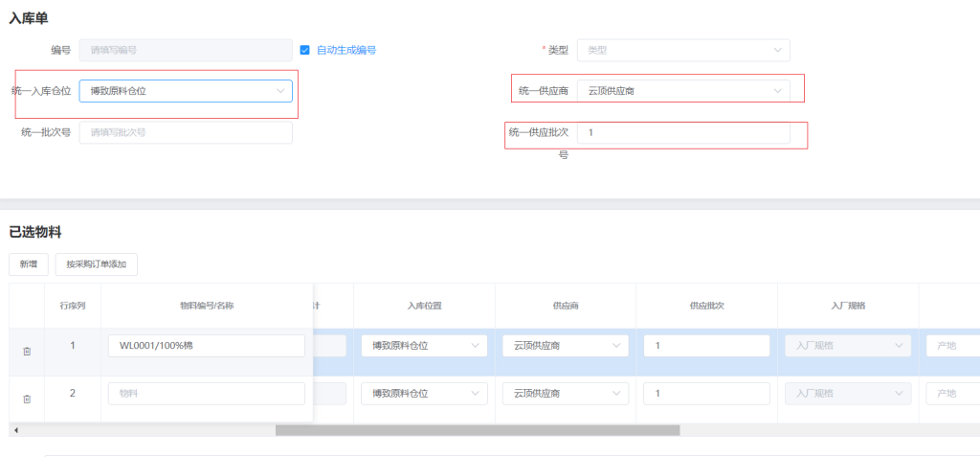Open row 1 入厂规格 dropdown
This screenshot has width=980, height=457.
(x=848, y=345)
